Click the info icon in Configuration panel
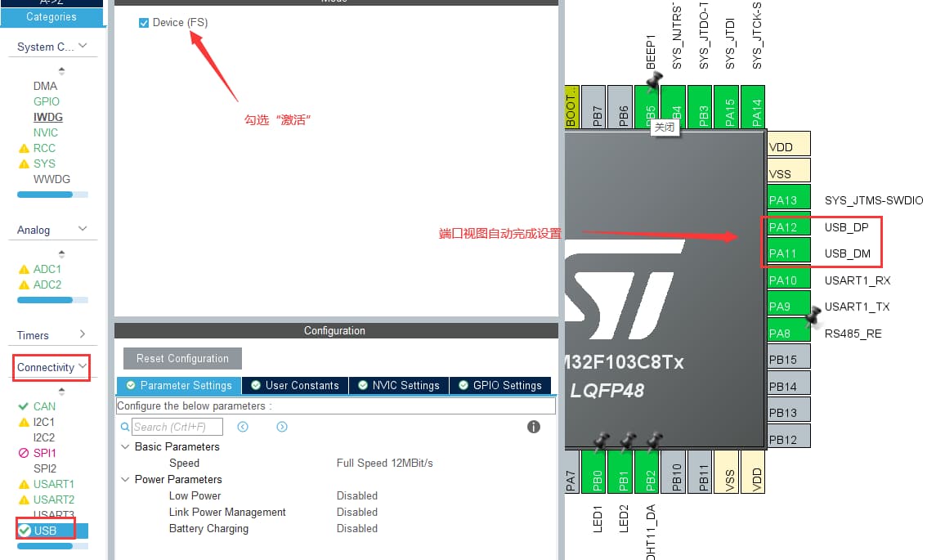 click(x=534, y=427)
